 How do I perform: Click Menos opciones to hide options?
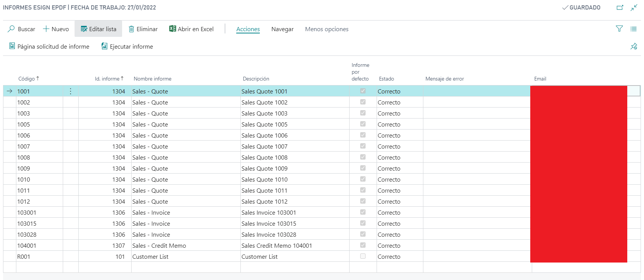(326, 29)
